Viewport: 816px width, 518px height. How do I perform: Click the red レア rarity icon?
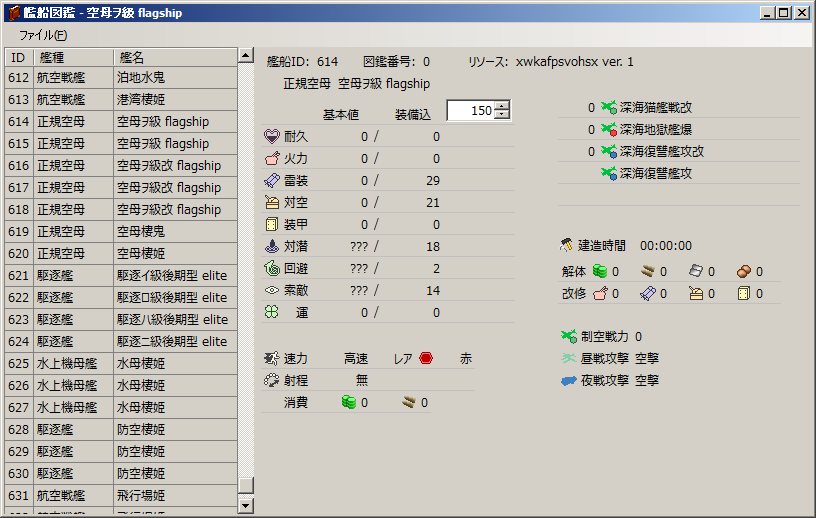[426, 358]
